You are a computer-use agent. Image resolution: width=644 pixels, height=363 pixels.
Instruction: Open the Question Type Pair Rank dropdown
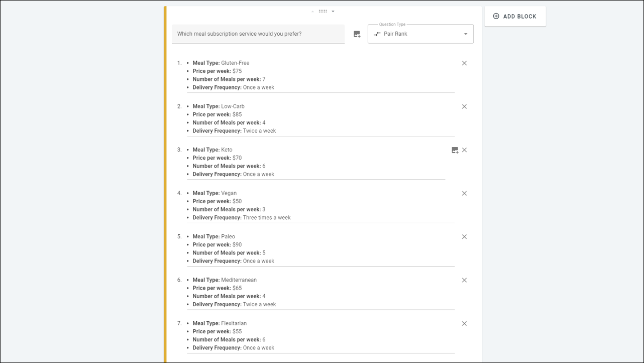[x=420, y=34]
